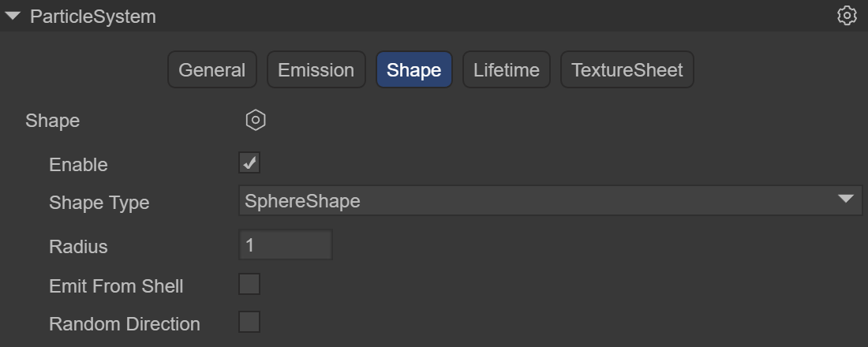Viewport: 868px width, 347px height.
Task: Tick the Random Direction checkbox
Action: pos(249,323)
